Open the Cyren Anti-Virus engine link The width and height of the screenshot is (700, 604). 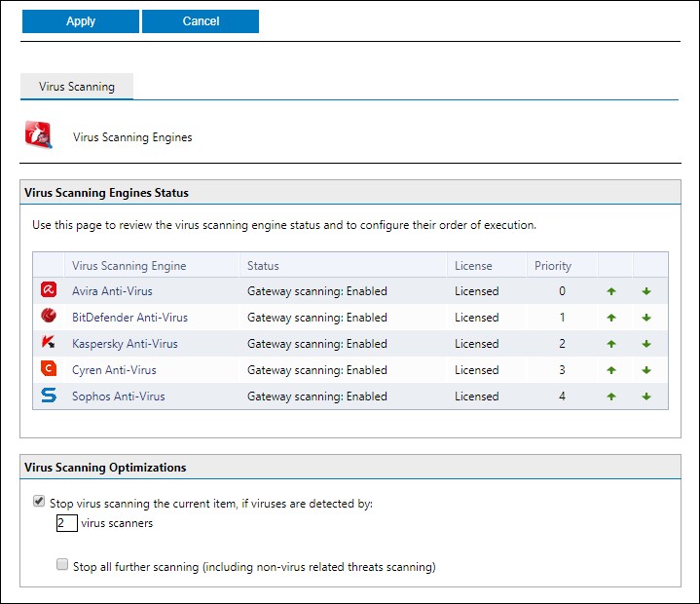114,370
